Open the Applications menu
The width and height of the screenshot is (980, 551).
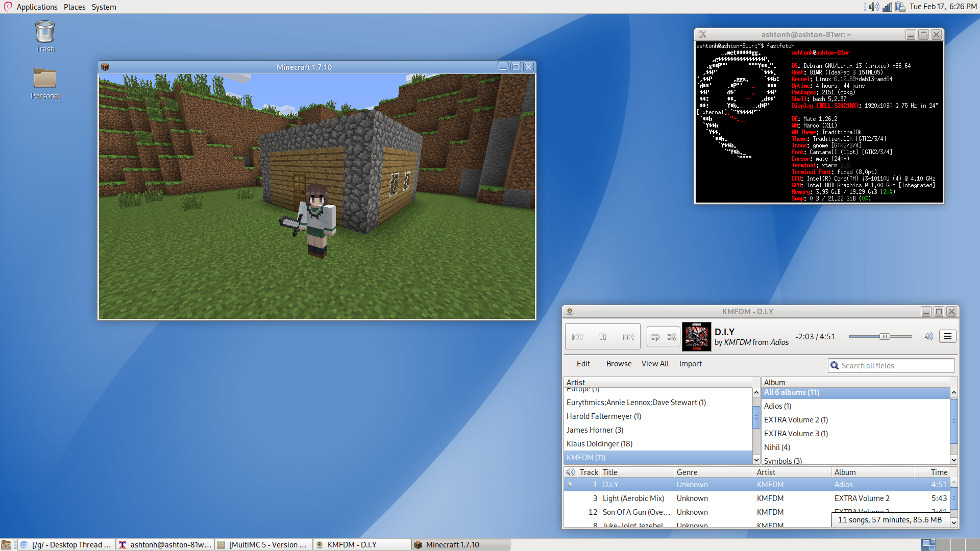[x=36, y=7]
